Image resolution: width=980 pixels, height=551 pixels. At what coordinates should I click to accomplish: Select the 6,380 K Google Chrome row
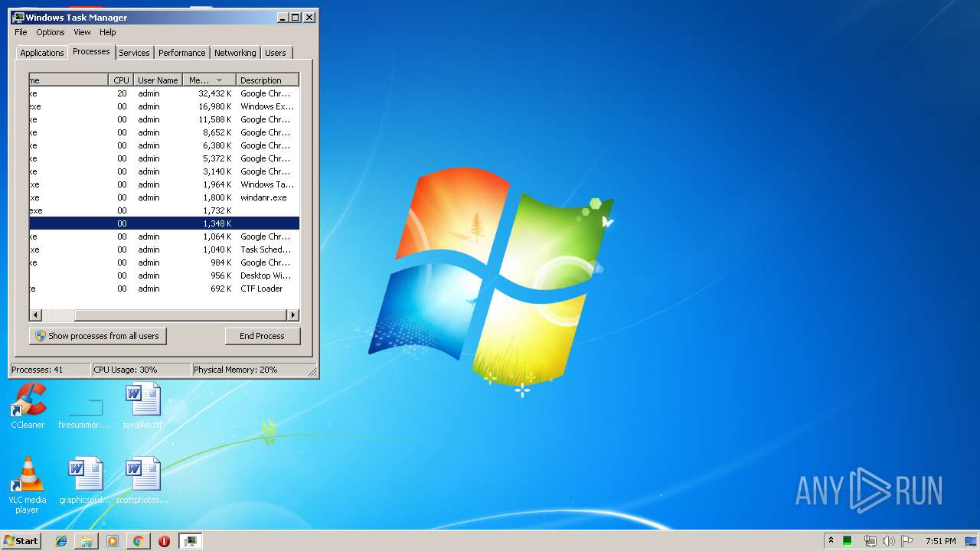164,145
